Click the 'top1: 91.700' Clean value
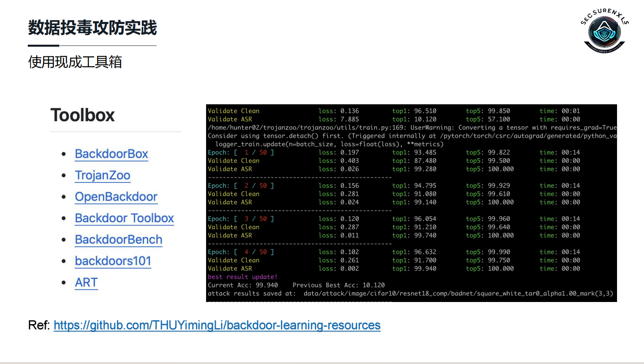Viewport: 644px width, 364px height. point(414,260)
